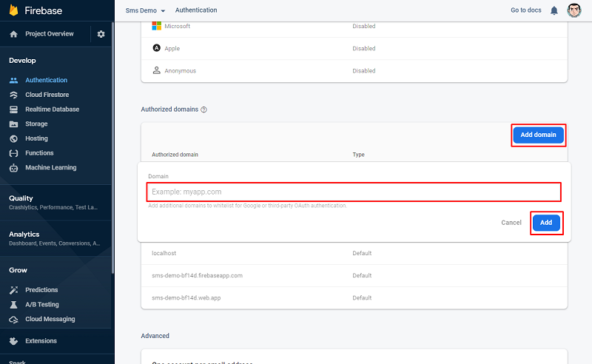Open Predictions in sidebar
Screen dimensions: 592x364
tap(41, 290)
